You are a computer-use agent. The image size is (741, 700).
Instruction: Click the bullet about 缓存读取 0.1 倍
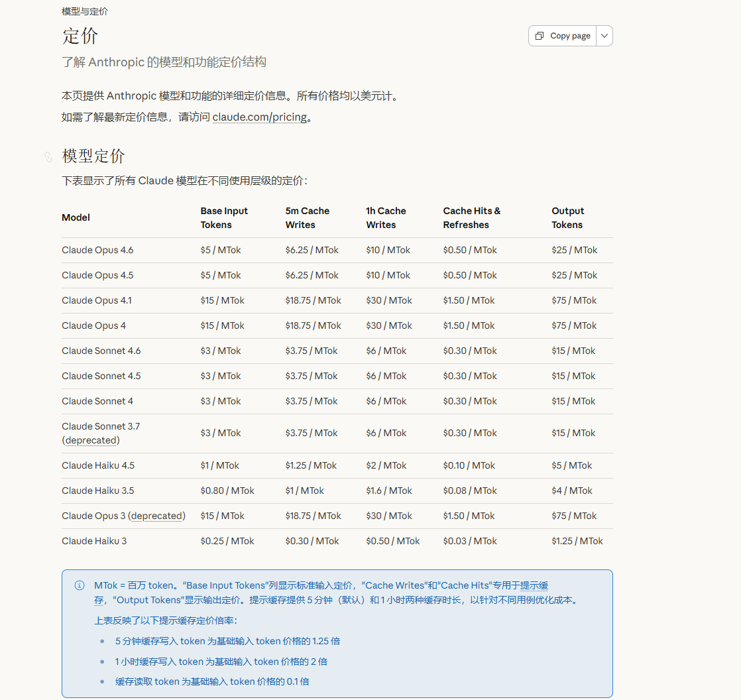pyautogui.click(x=212, y=681)
